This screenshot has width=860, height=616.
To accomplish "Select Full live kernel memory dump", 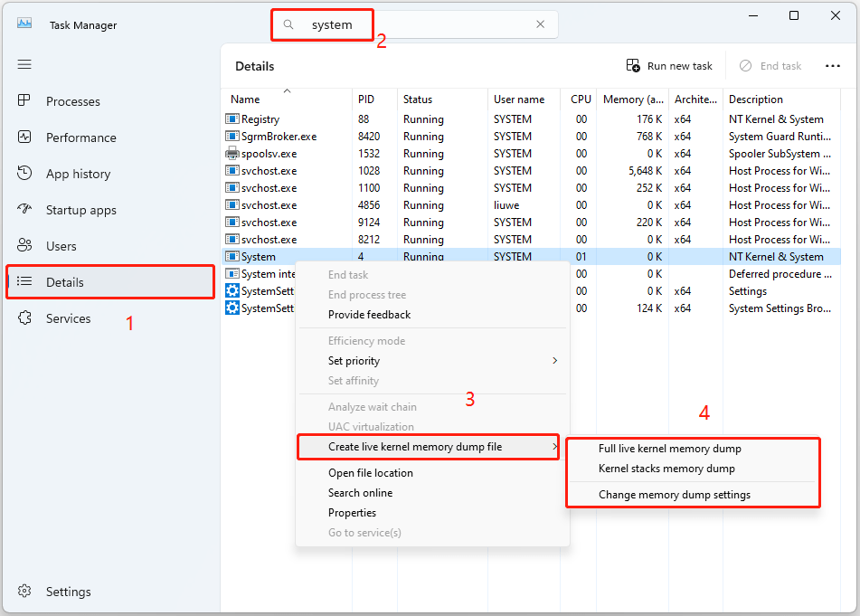I will [673, 448].
